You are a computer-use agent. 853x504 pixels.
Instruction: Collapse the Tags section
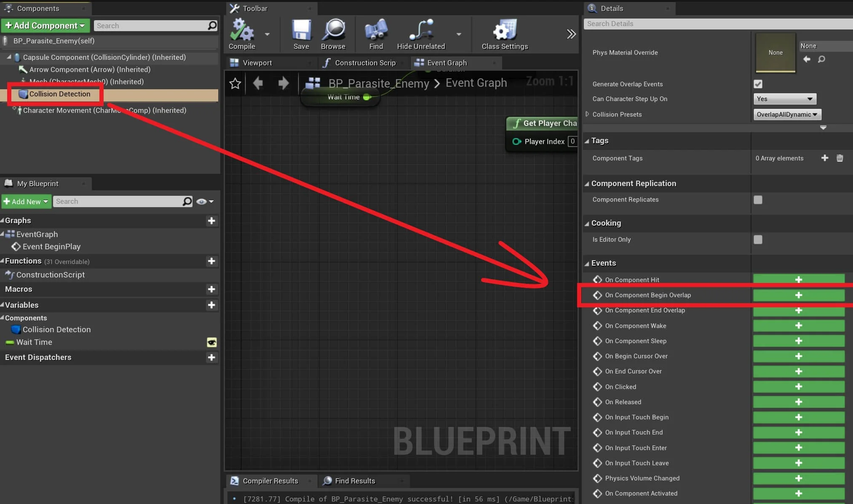point(587,141)
